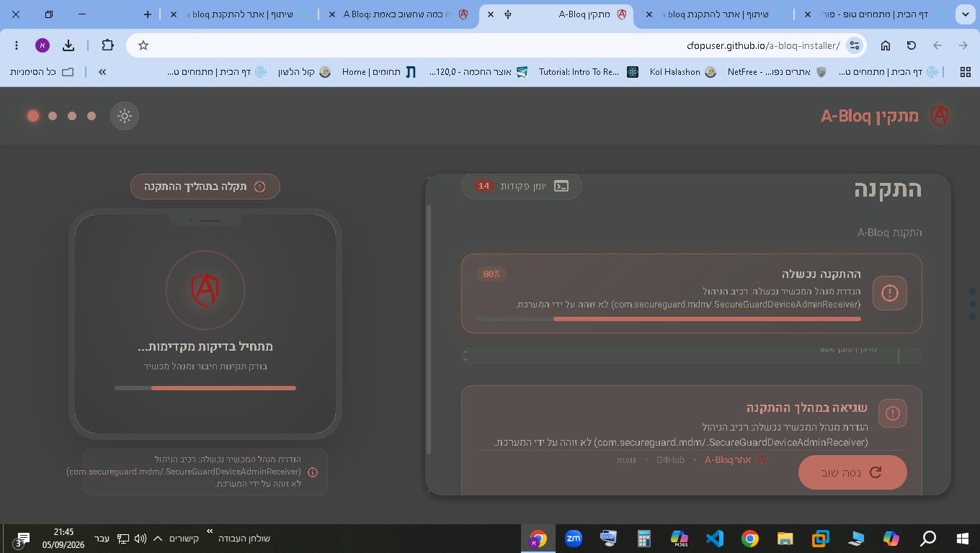The width and height of the screenshot is (980, 553).
Task: Open the Chrome profile avatar
Action: point(43,45)
